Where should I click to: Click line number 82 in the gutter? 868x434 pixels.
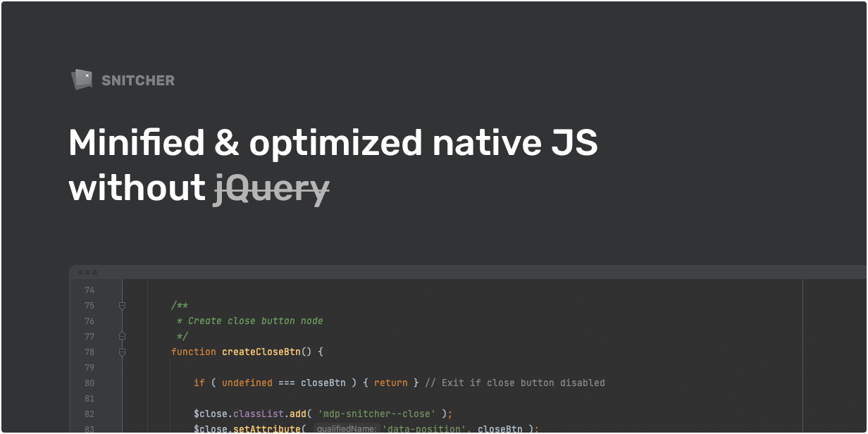[x=89, y=414]
